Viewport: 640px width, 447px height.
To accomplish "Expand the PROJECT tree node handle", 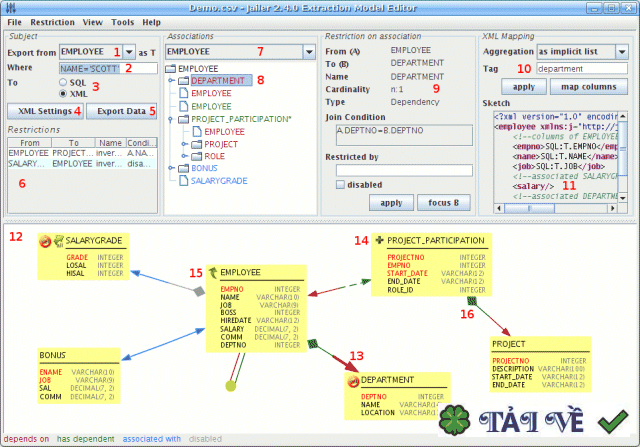I will (184, 144).
